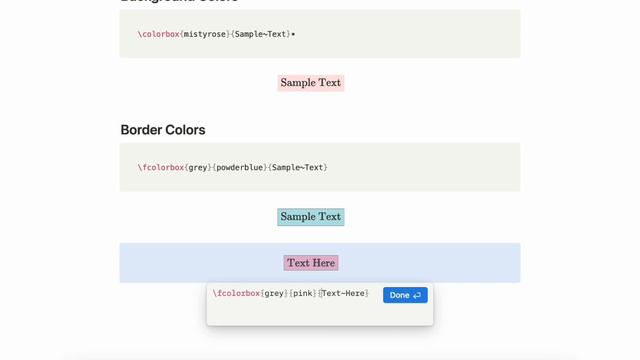This screenshot has height=360, width=640.
Task: Click 'Text~Here' in the equation editor popup
Action: (x=343, y=293)
